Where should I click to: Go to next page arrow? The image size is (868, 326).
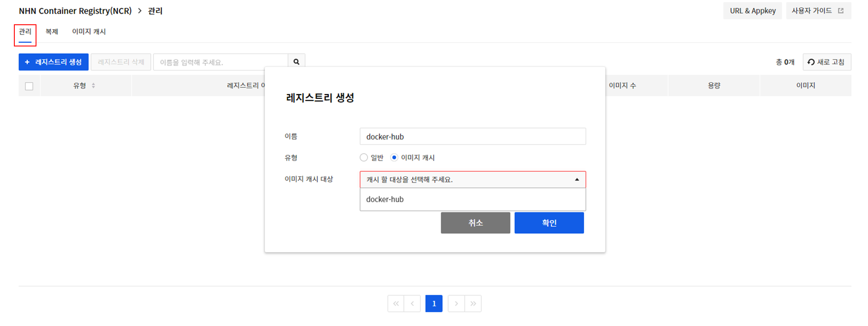point(456,304)
